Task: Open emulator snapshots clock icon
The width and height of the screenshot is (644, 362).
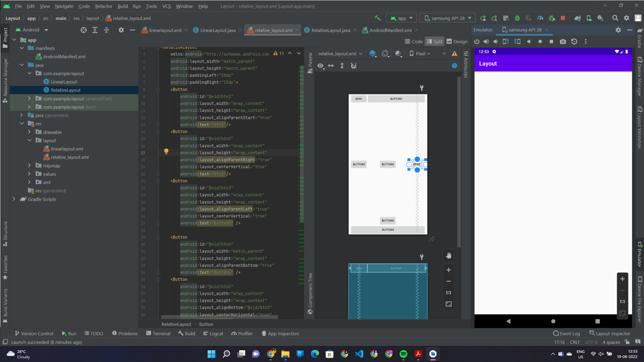Action: pos(574,42)
